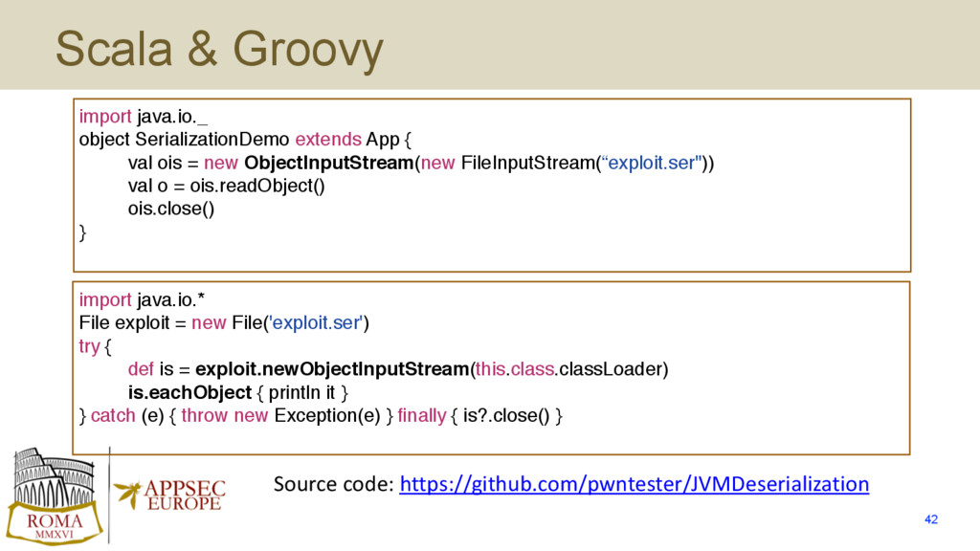Click the closing brace of the Scala object
Image resolution: width=980 pixels, height=551 pixels.
click(82, 232)
